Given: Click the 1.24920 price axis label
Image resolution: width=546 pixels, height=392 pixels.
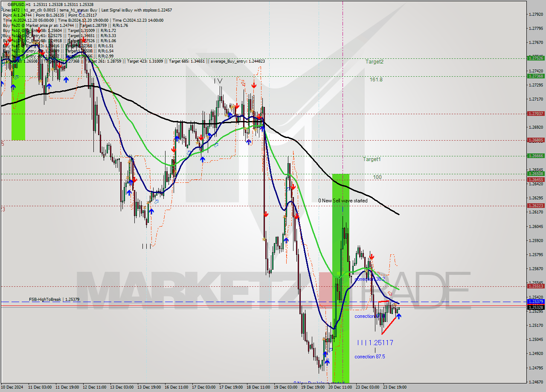Looking at the screenshot, I should (x=536, y=353).
